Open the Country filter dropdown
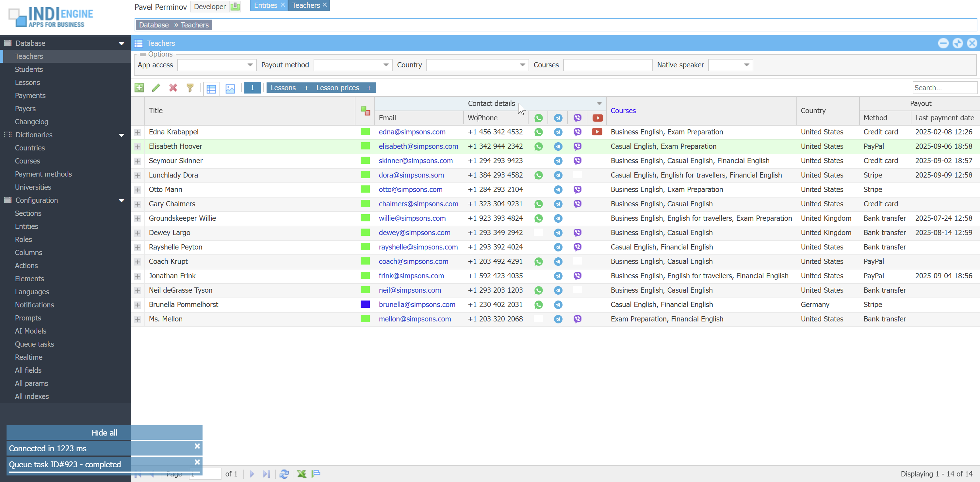 [522, 65]
